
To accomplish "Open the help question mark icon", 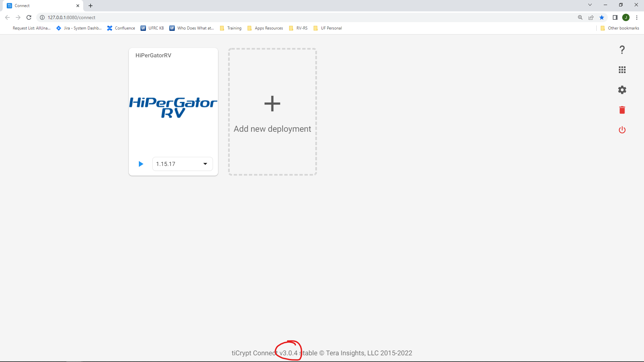I will pos(622,50).
